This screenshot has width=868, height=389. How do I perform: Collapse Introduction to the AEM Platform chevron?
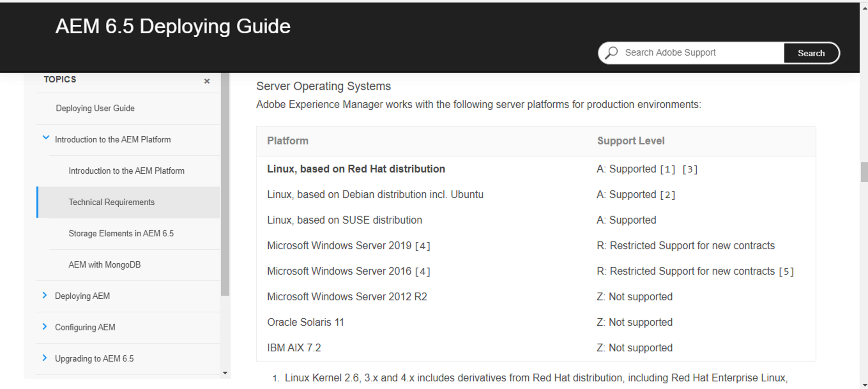(x=46, y=137)
